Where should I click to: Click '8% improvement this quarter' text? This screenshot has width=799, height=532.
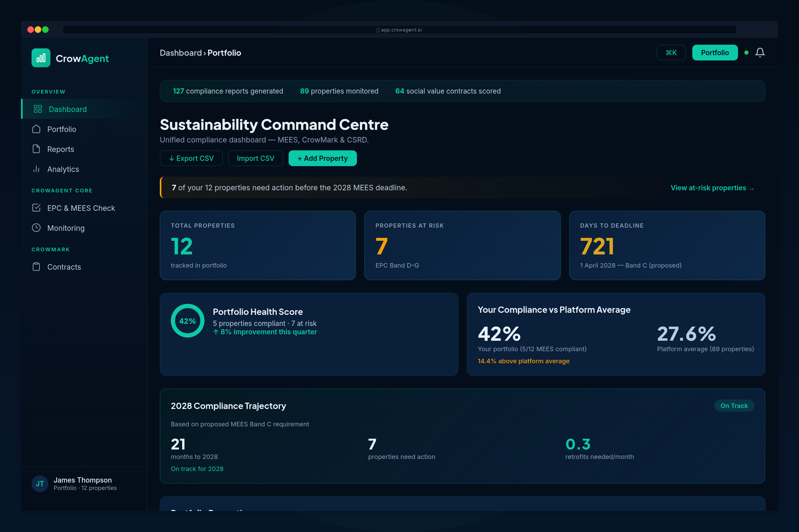click(265, 332)
